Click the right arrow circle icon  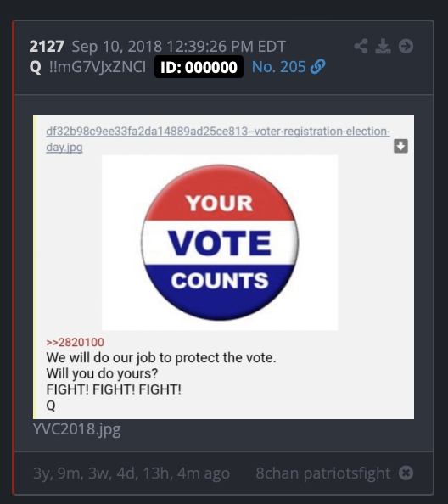(406, 46)
